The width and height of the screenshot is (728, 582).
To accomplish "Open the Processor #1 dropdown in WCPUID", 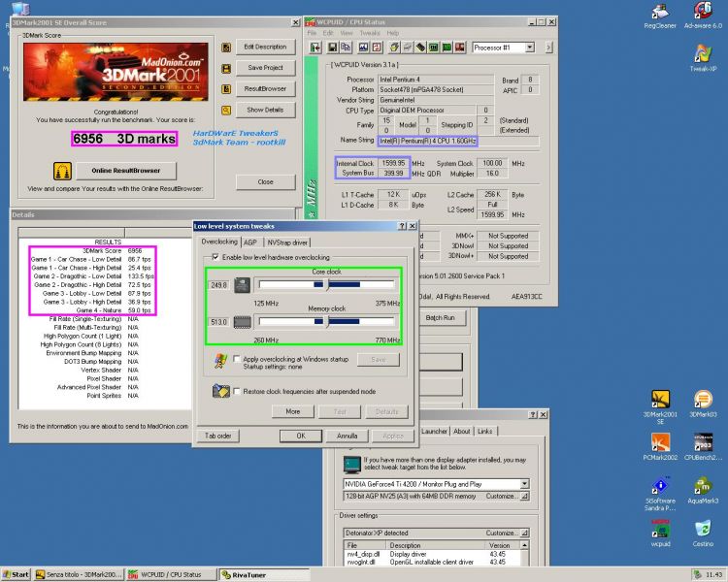I will [x=529, y=48].
